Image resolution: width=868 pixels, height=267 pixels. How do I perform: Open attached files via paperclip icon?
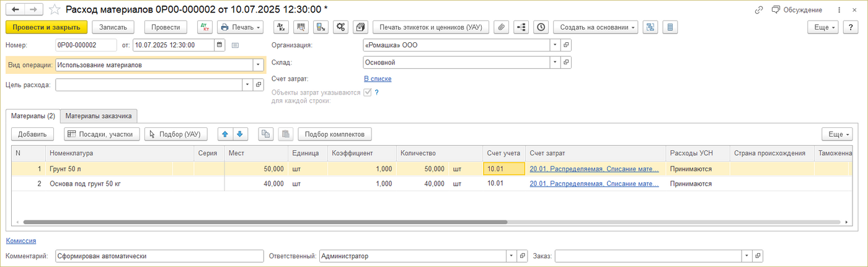click(501, 27)
